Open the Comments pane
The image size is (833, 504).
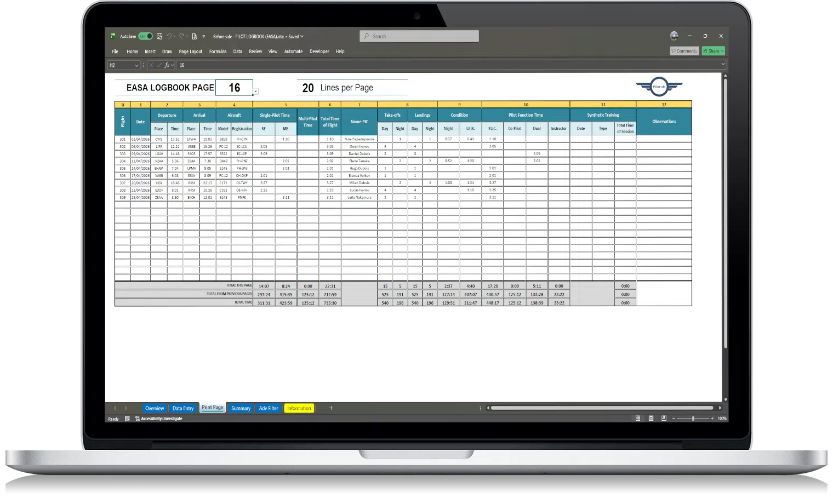click(x=684, y=51)
